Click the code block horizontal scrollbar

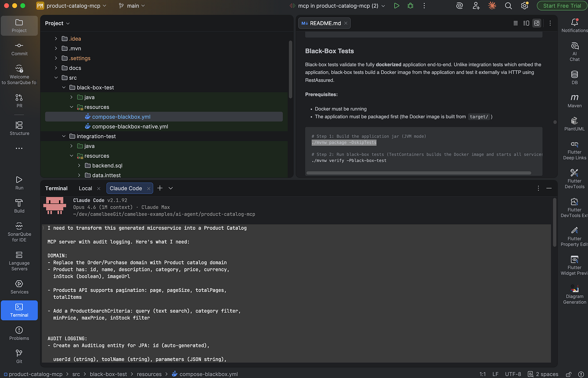click(x=419, y=173)
